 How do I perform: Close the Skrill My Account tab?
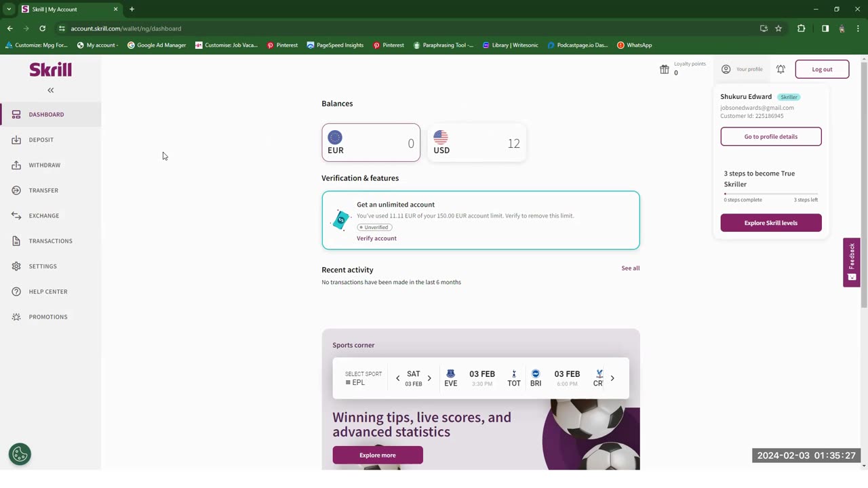click(x=115, y=9)
